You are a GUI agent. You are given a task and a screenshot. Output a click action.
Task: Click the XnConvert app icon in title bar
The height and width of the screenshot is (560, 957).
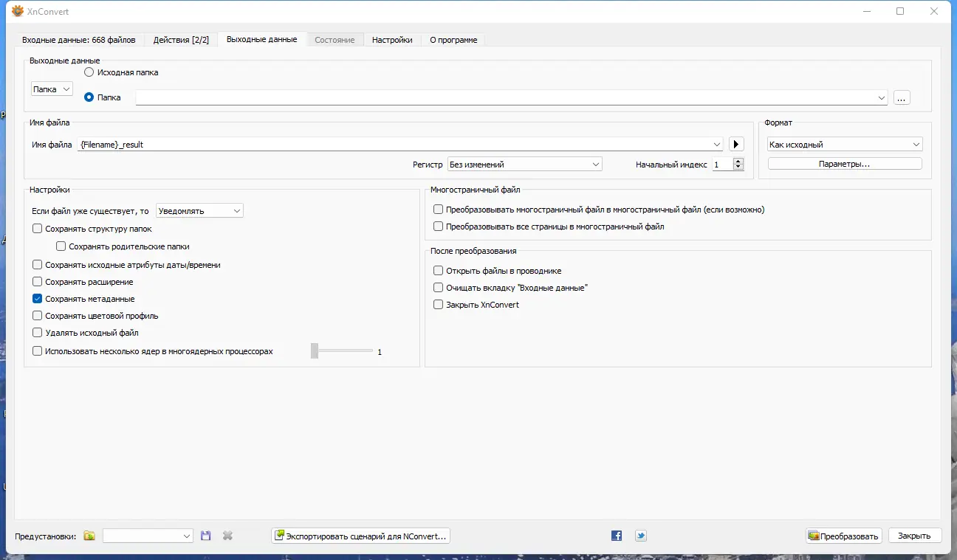pyautogui.click(x=18, y=11)
